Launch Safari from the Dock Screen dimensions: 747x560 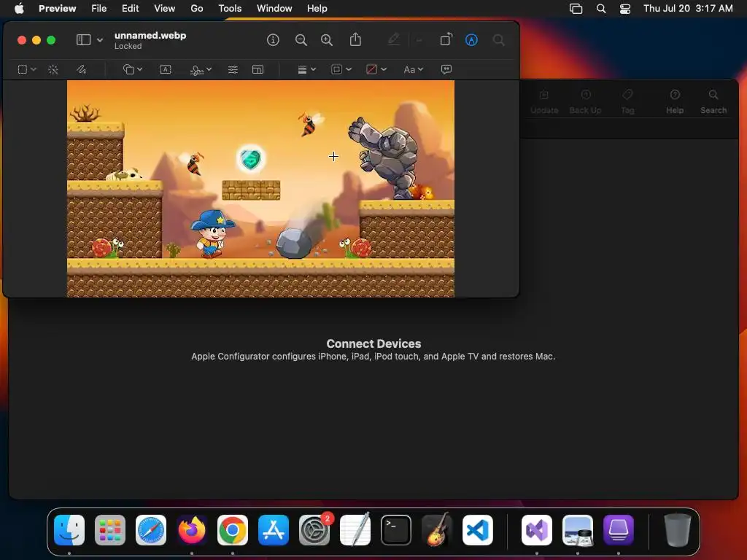151,530
